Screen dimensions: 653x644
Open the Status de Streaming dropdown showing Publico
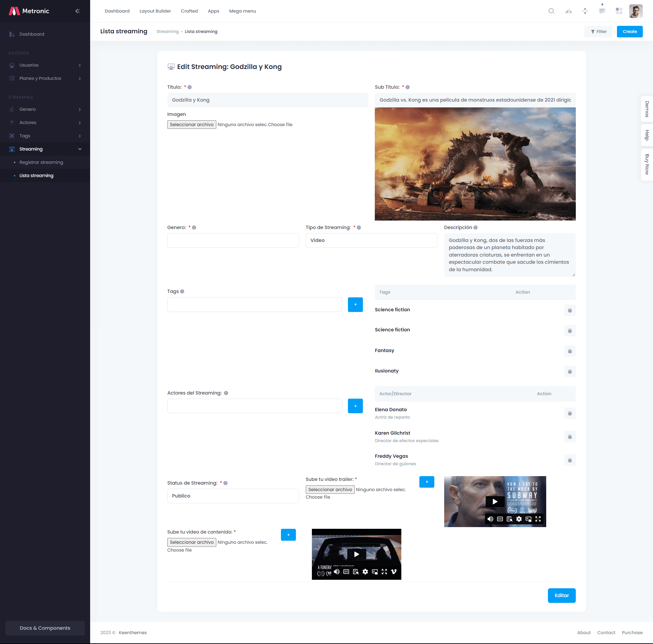pos(233,496)
